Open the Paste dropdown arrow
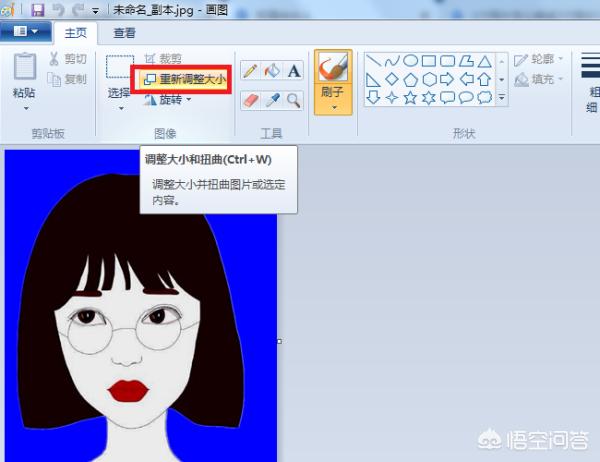Image resolution: width=600 pixels, height=462 pixels. 26,109
